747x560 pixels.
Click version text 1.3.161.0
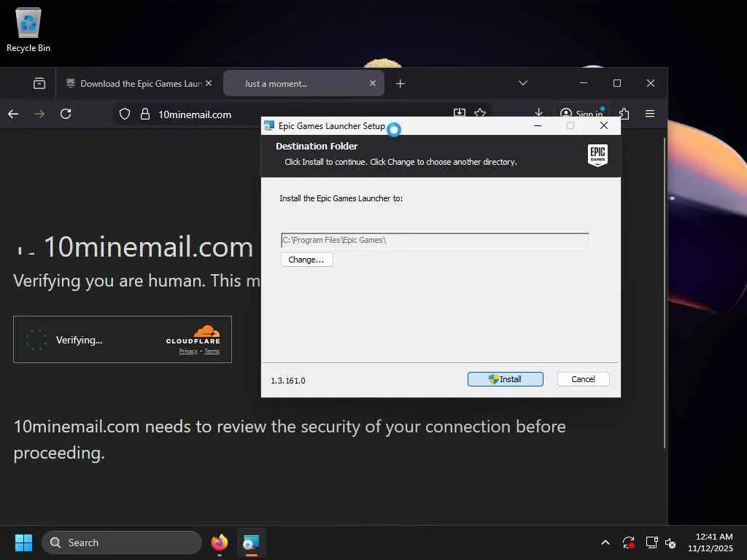tap(287, 381)
